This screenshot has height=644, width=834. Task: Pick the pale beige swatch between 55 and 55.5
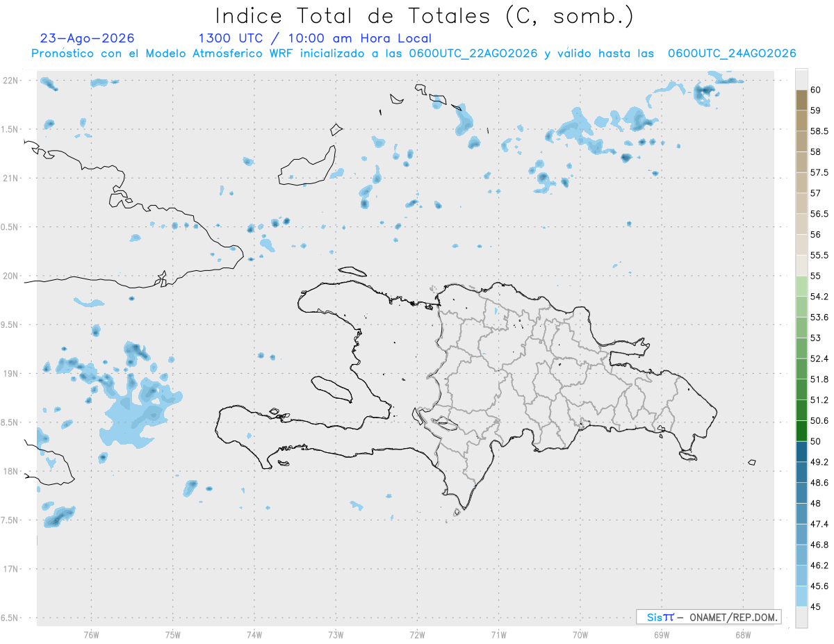[x=801, y=265]
